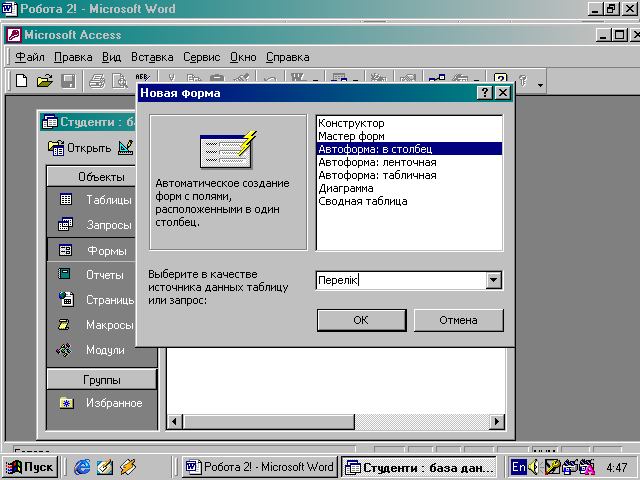Click Открыть in the Студенти window
640x480 pixels.
80,148
